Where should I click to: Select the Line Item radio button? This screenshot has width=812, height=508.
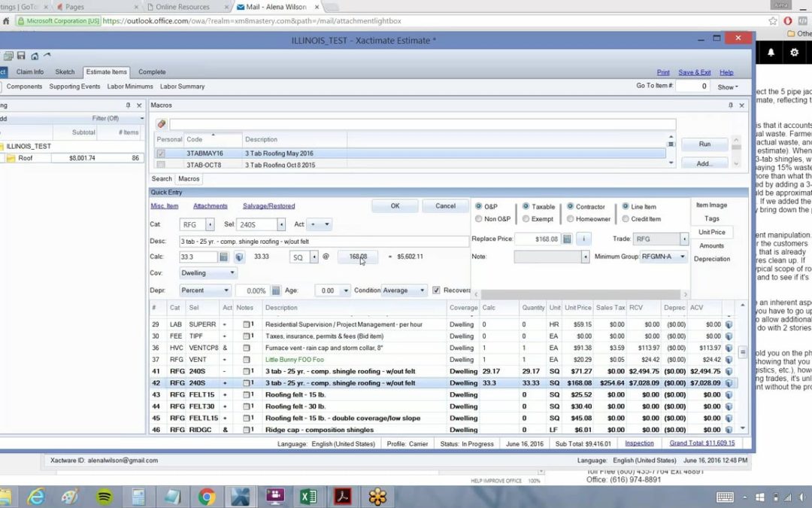626,206
